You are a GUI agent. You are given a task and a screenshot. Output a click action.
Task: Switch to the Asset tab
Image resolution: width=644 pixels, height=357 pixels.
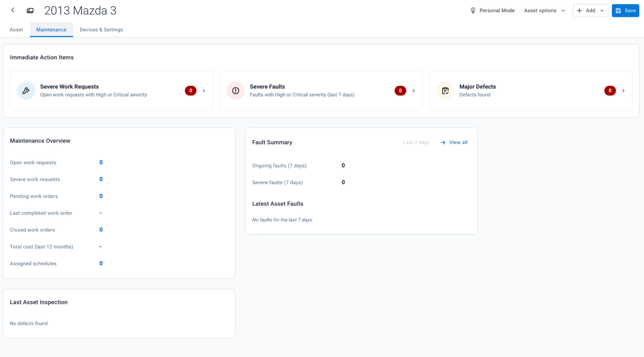click(x=16, y=30)
